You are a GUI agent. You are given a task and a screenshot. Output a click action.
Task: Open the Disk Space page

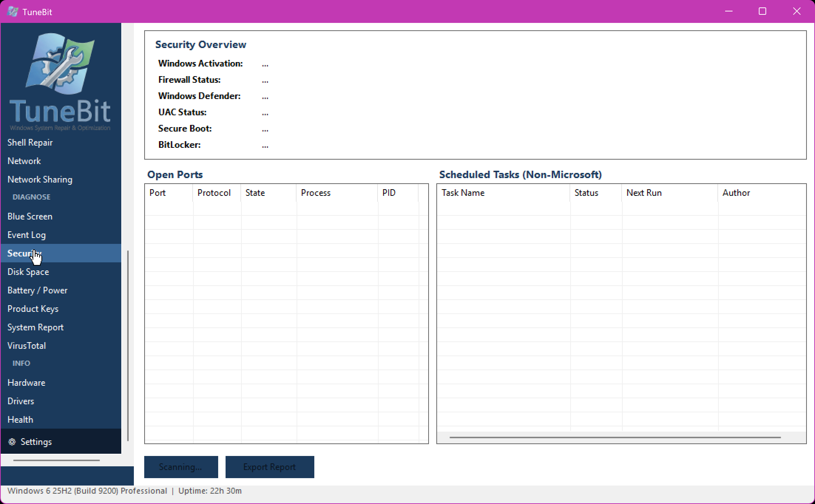click(x=61, y=272)
